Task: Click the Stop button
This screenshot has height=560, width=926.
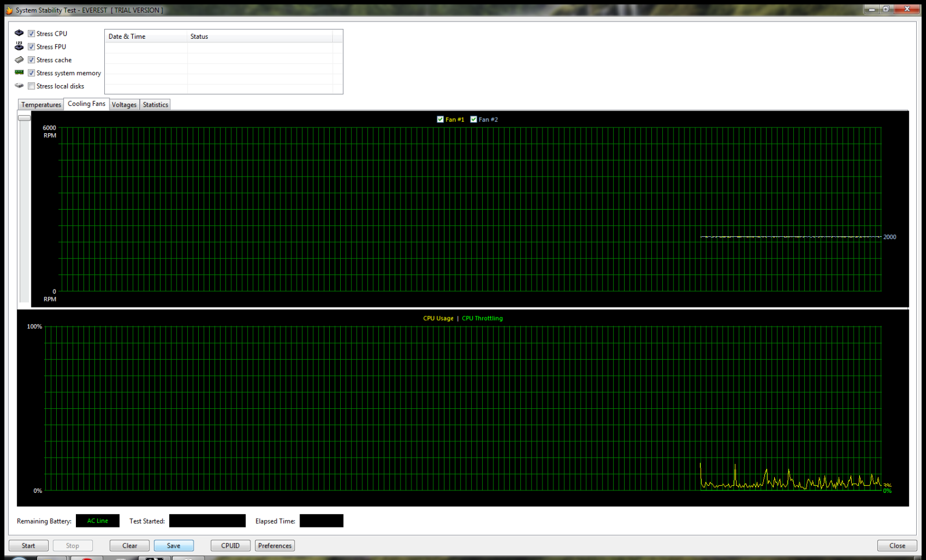Action: 72,546
